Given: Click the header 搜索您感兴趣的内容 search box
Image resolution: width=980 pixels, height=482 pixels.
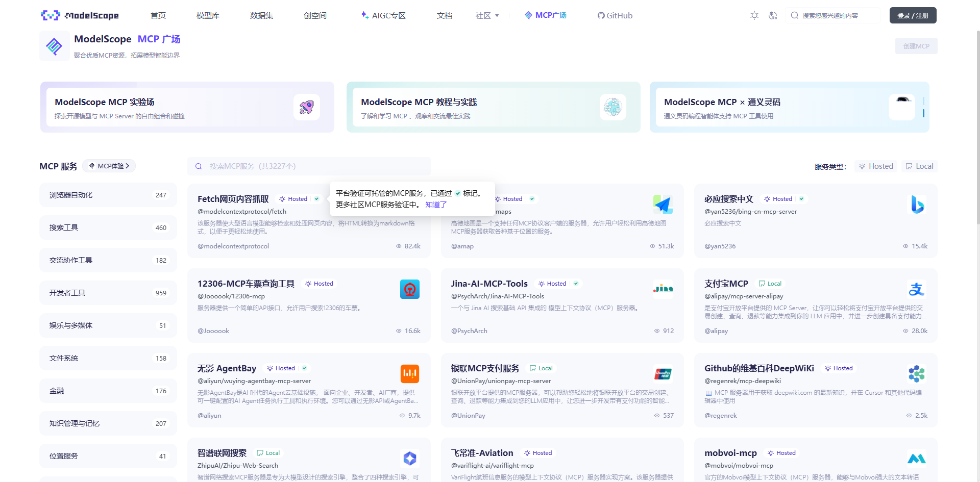Looking at the screenshot, I should tap(832, 15).
